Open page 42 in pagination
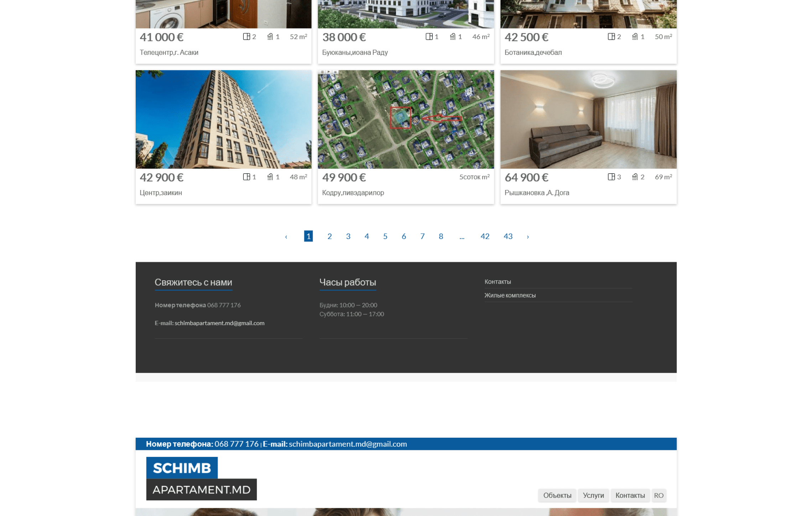 (485, 236)
